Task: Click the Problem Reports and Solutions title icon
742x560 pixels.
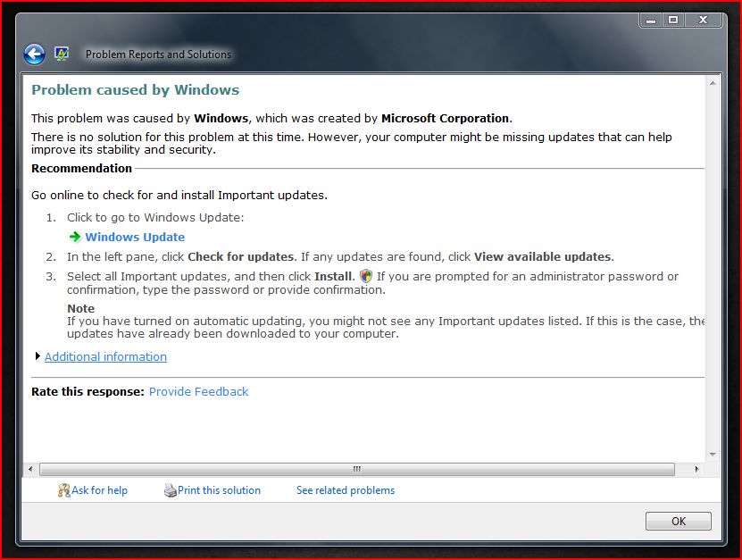Action: point(62,54)
